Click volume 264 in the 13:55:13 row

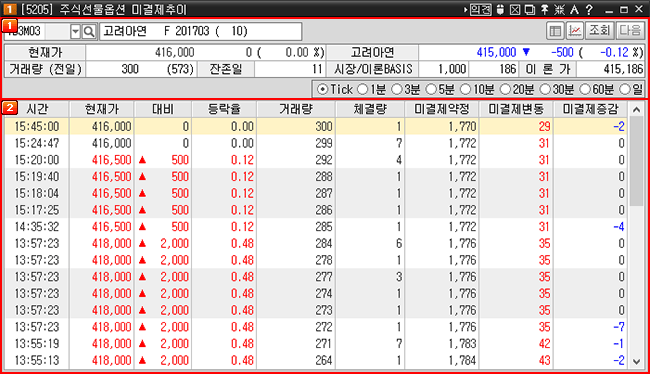point(323,360)
